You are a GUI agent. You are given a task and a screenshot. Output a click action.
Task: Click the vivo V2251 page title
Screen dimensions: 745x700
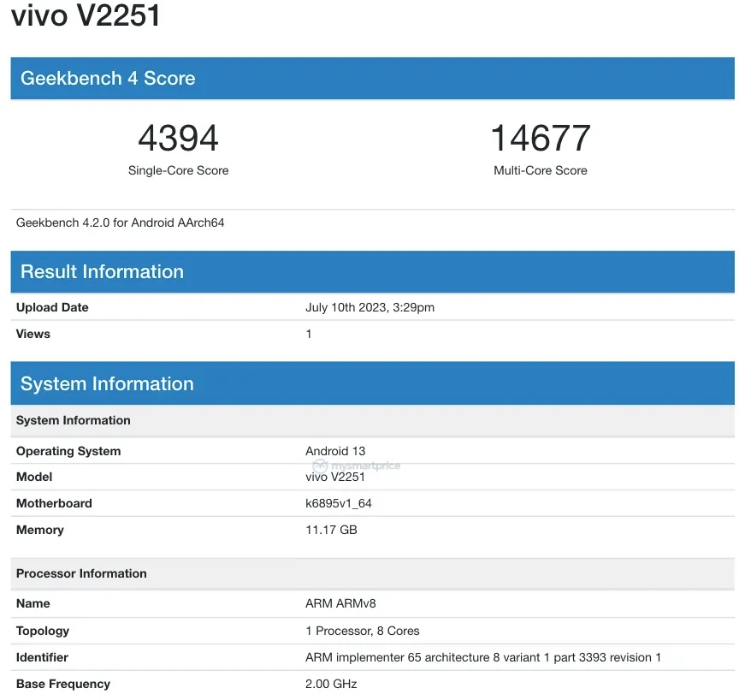pos(86,15)
